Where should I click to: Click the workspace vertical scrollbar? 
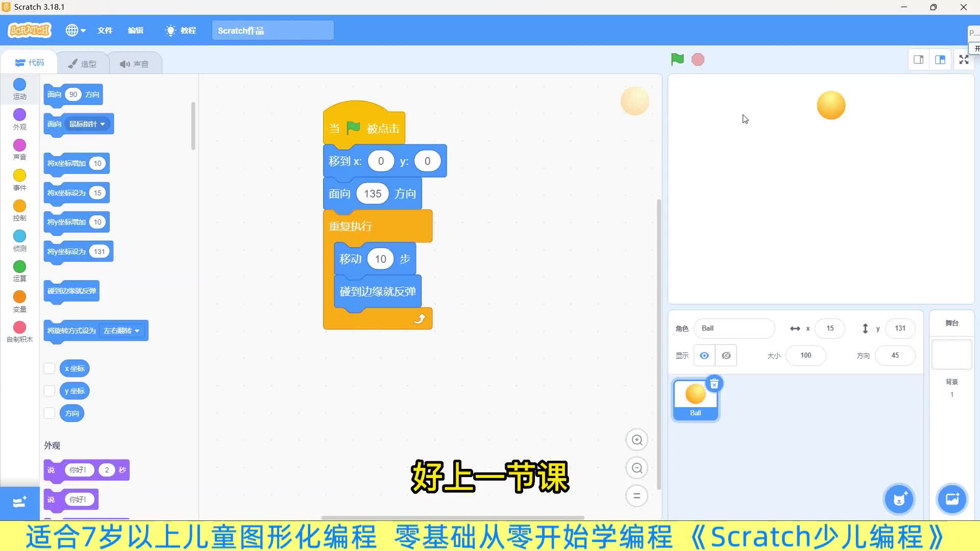(658, 344)
